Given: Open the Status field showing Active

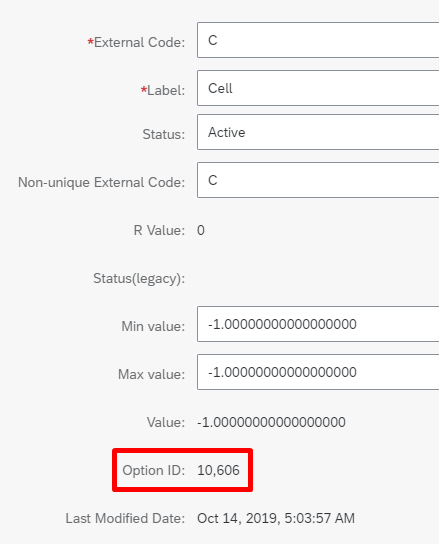Looking at the screenshot, I should [x=318, y=132].
